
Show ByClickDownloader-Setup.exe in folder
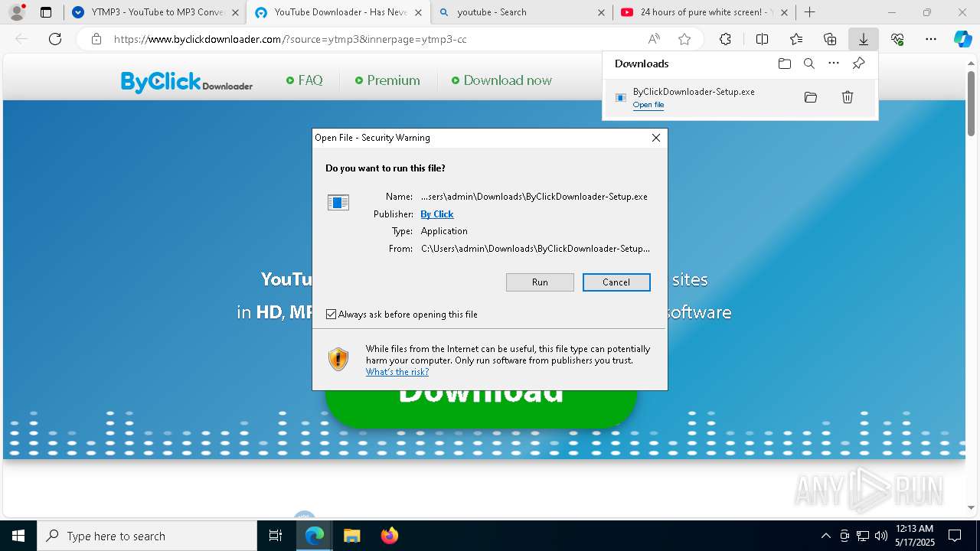[x=811, y=97]
